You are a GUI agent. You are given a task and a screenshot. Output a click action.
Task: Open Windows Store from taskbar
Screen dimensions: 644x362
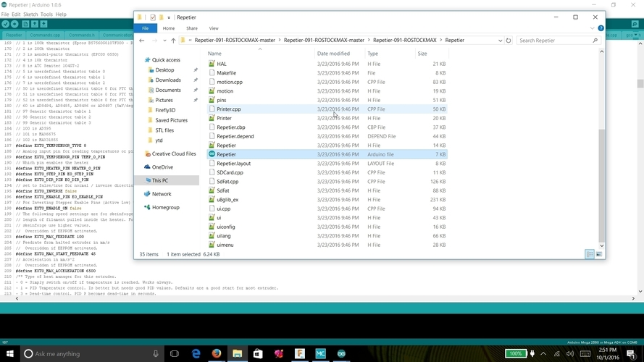(258, 353)
